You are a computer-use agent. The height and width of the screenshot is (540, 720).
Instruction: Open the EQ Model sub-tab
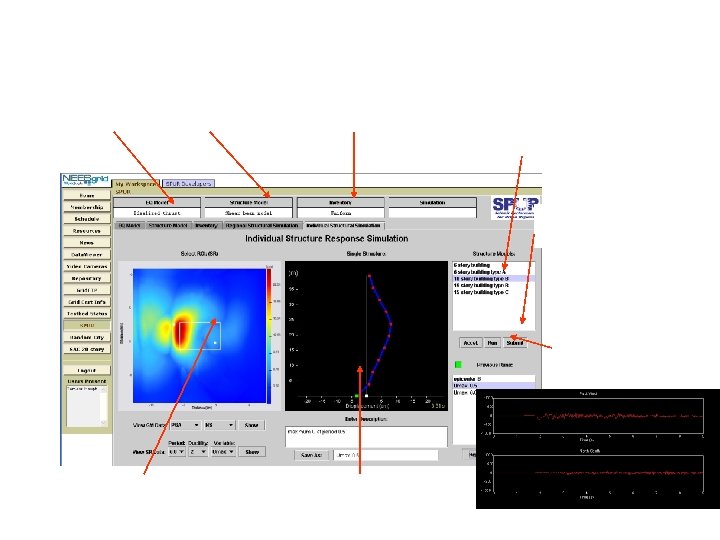[130, 225]
